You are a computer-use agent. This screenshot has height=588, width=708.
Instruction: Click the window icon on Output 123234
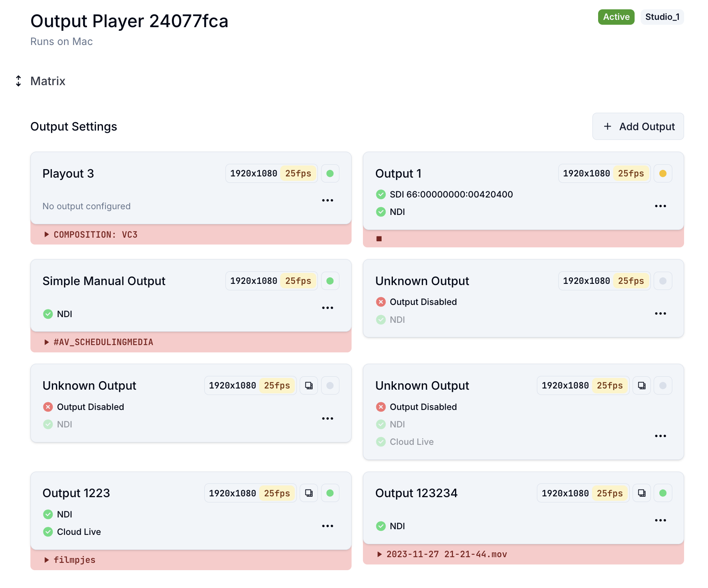point(641,493)
